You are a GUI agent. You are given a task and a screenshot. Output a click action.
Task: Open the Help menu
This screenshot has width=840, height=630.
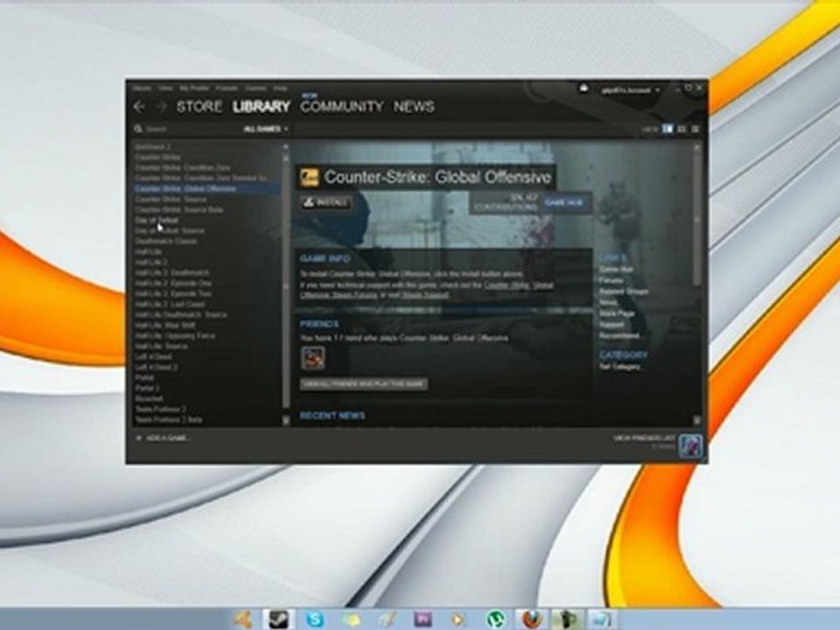pyautogui.click(x=281, y=87)
